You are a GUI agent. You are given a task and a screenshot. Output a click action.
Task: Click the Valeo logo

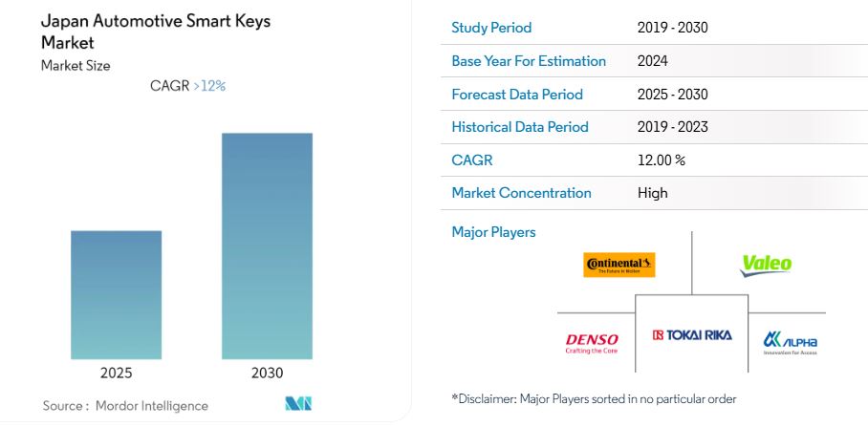click(767, 265)
